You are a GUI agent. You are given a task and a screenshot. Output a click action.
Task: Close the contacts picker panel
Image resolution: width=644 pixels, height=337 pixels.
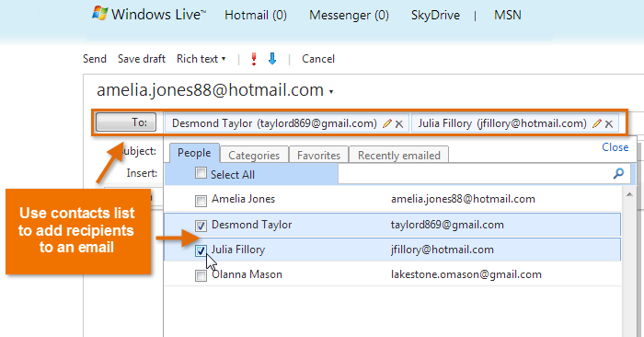615,147
